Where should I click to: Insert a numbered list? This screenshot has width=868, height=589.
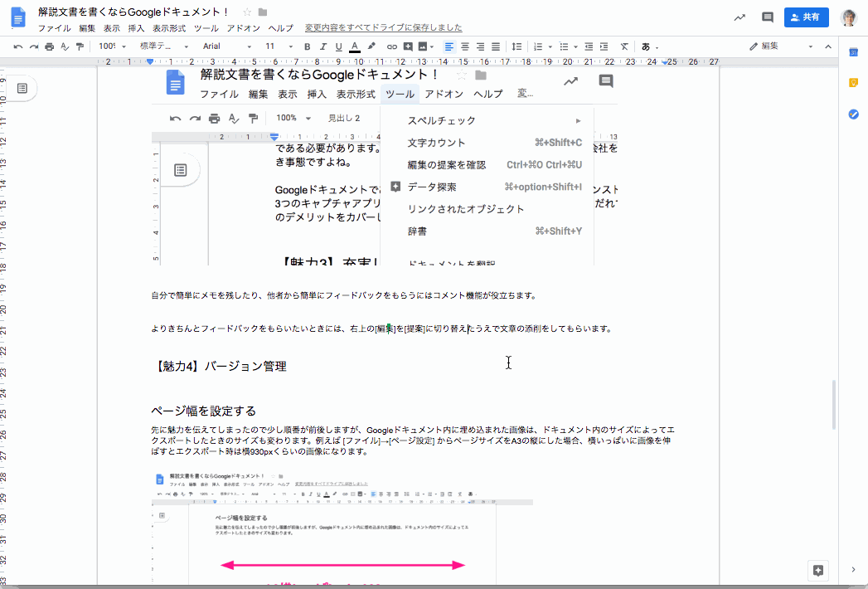[537, 46]
